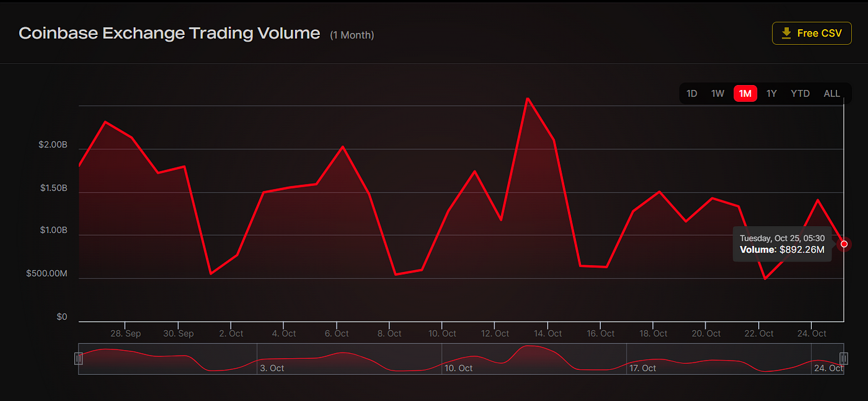
Task: Click the 3. Oct navigator label
Action: tap(272, 368)
